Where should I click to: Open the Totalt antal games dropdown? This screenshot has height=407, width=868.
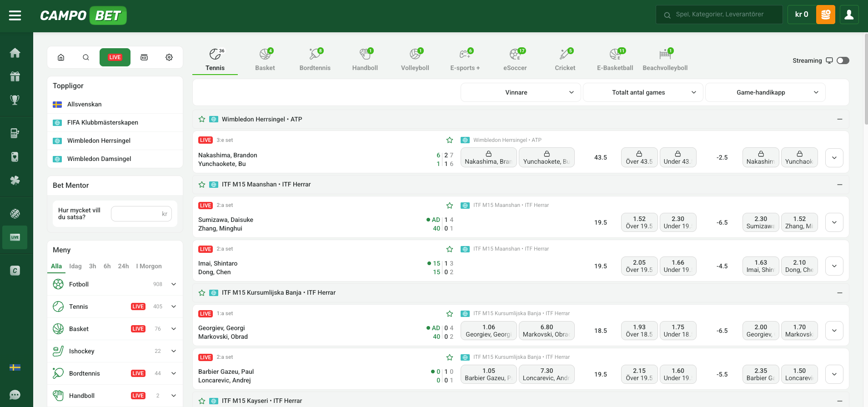[x=643, y=92]
